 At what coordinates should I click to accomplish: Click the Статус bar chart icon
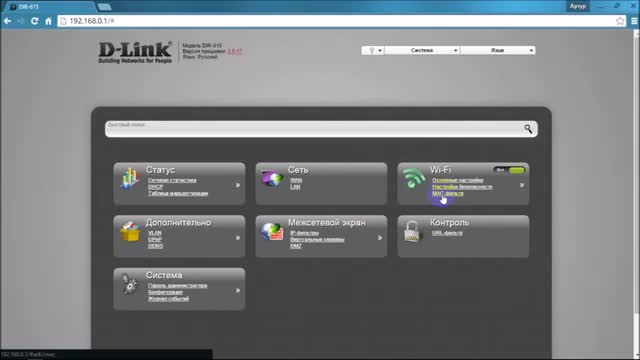(x=130, y=179)
